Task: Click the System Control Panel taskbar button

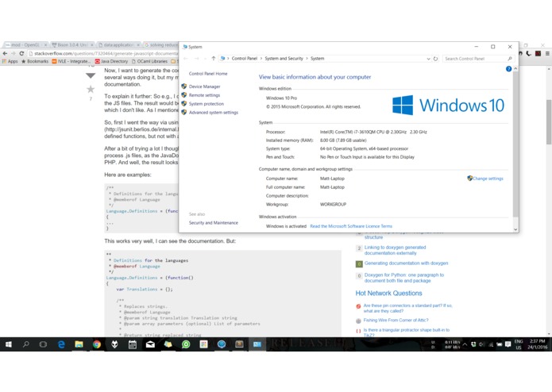Action: [257, 344]
